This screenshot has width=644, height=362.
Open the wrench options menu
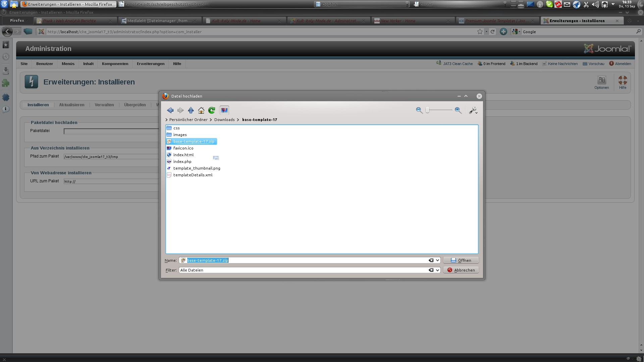pos(473,110)
